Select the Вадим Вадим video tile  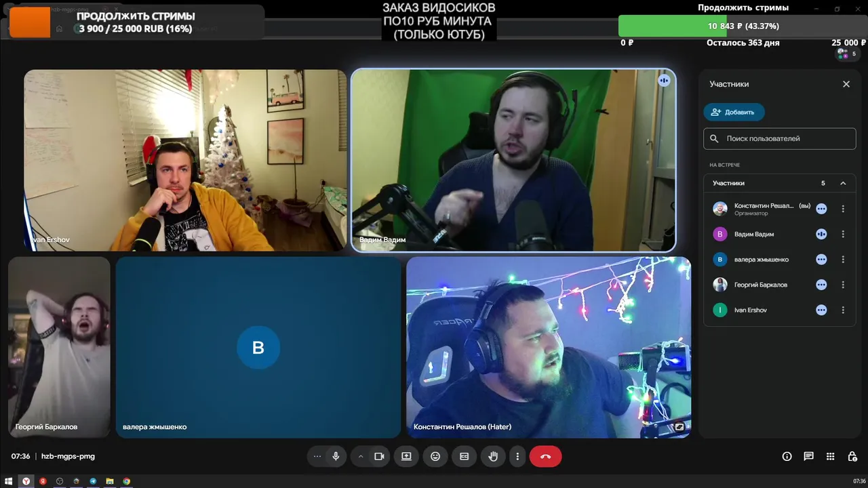(513, 160)
